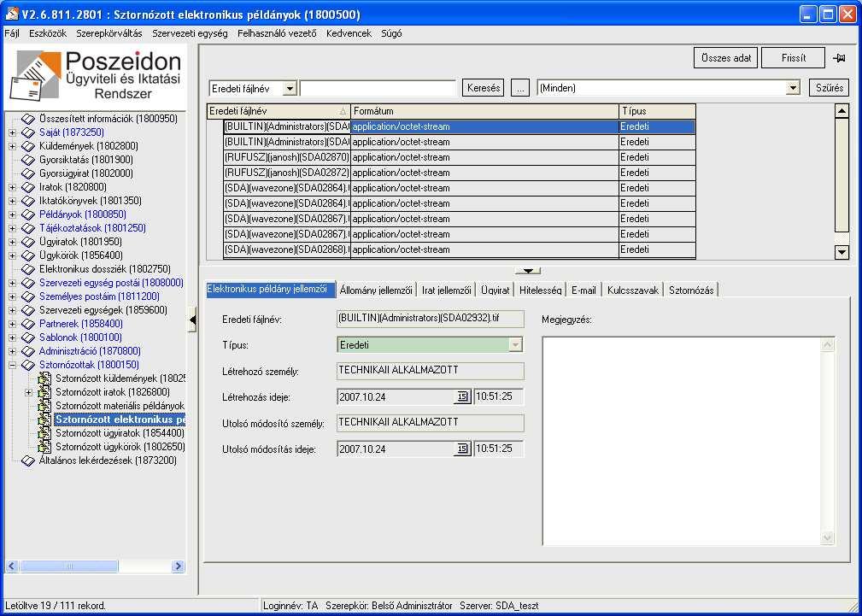
Task: Click the book icon beside Elektronikus dossziék
Action: [28, 269]
